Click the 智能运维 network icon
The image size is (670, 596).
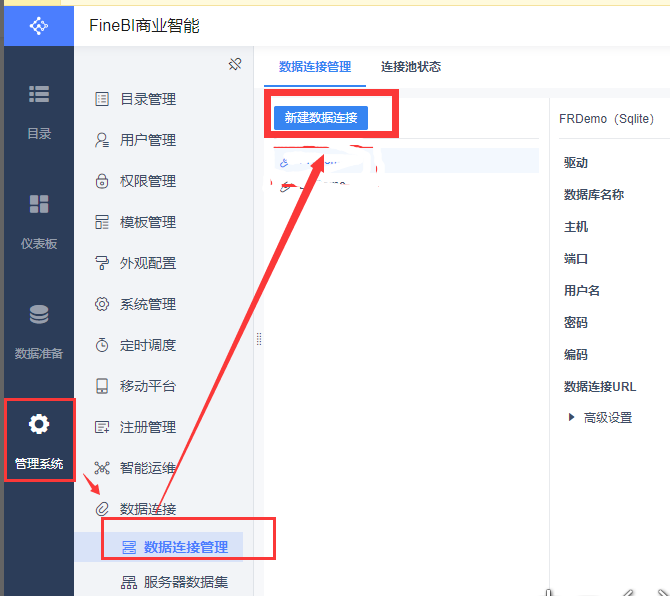[x=102, y=468]
